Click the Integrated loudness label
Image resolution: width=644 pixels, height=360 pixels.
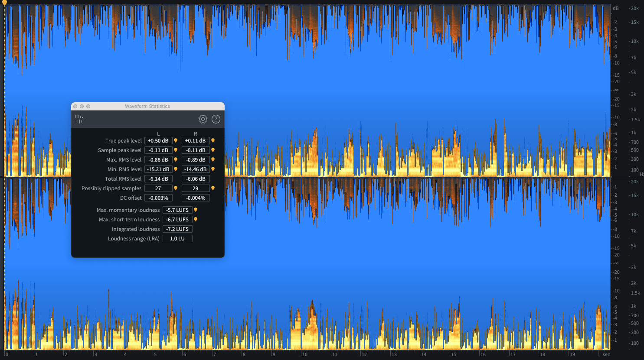pyautogui.click(x=136, y=229)
